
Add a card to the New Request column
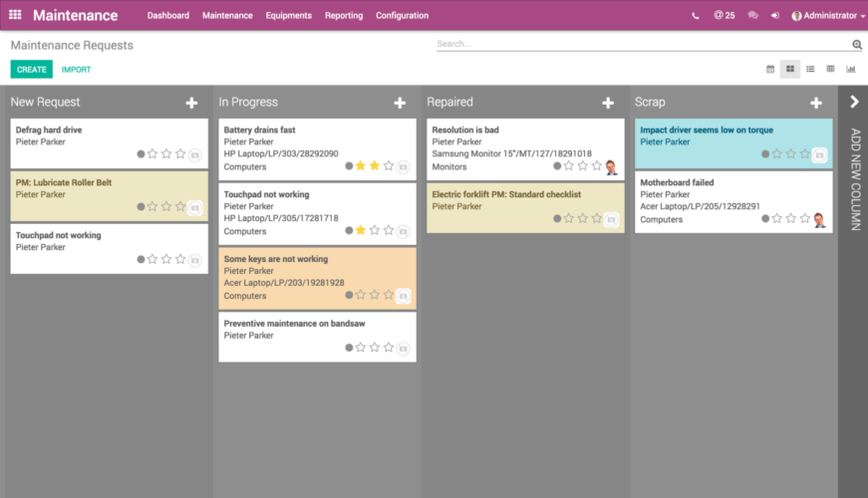[x=191, y=103]
